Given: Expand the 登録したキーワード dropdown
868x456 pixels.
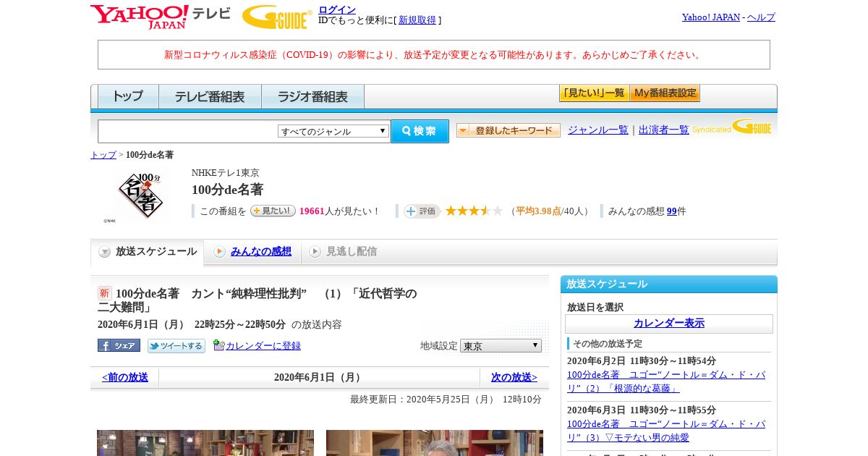Looking at the screenshot, I should coord(509,130).
